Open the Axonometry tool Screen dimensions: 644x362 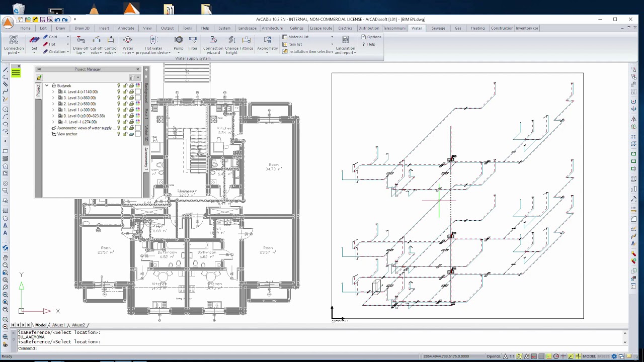coord(267,44)
